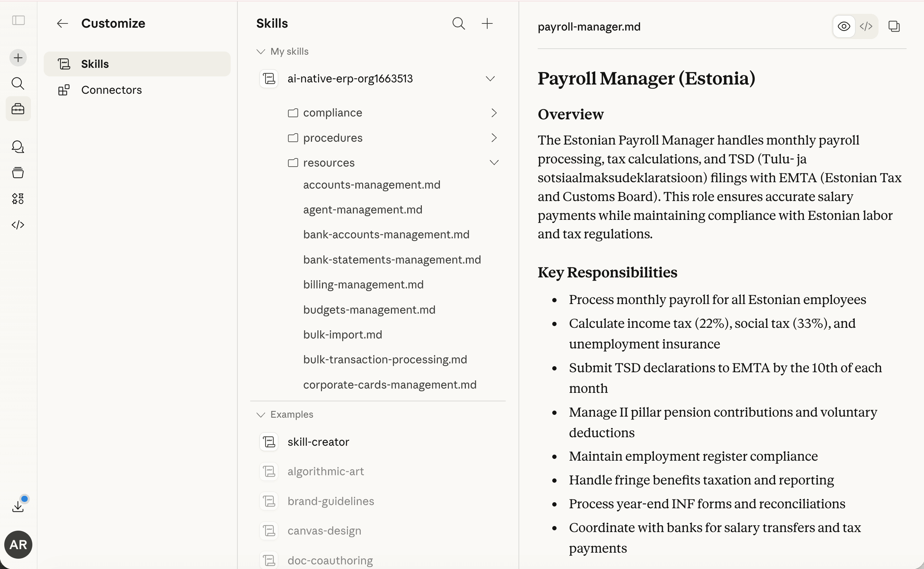Collapse the My skills section
The width and height of the screenshot is (924, 569).
point(260,52)
